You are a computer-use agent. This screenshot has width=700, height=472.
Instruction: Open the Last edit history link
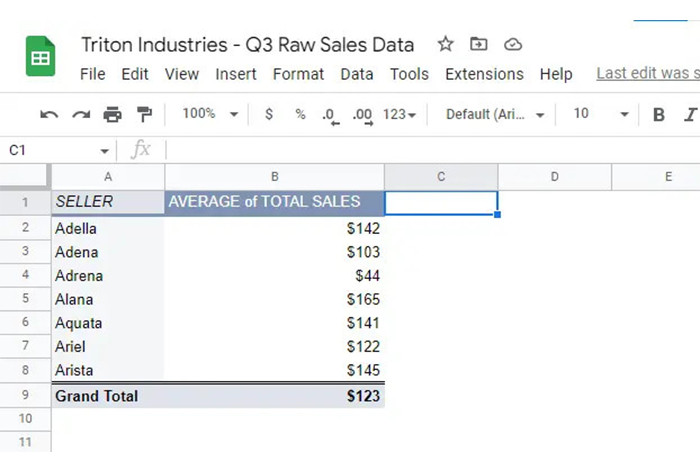coord(647,74)
